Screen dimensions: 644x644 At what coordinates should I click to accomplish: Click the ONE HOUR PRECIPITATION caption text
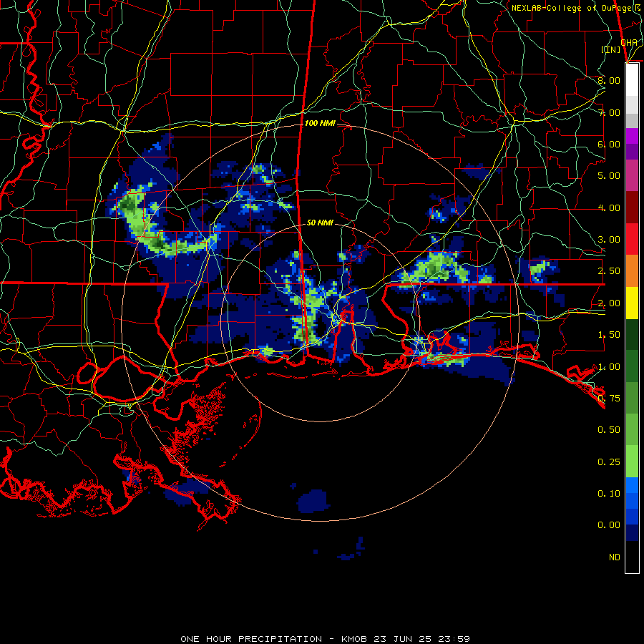(251, 639)
